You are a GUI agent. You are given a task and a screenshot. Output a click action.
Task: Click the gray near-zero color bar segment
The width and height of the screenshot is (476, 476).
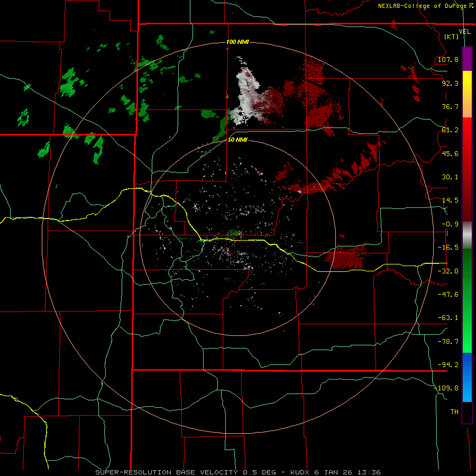(x=467, y=235)
